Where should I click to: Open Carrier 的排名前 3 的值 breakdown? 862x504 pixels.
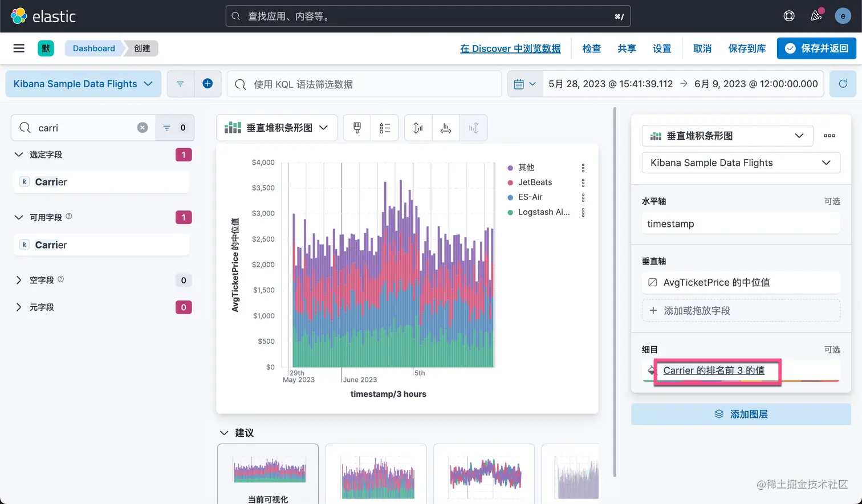click(x=714, y=371)
